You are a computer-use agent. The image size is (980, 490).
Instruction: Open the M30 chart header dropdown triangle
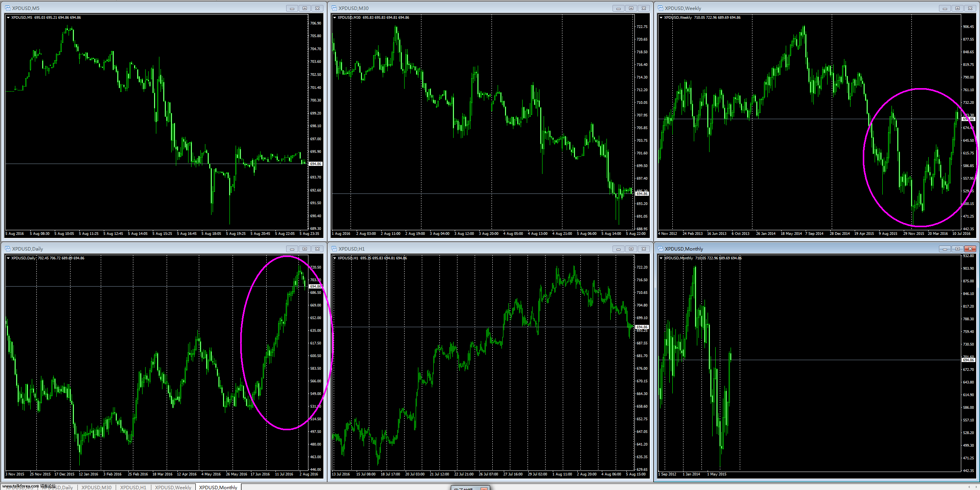pyautogui.click(x=334, y=17)
